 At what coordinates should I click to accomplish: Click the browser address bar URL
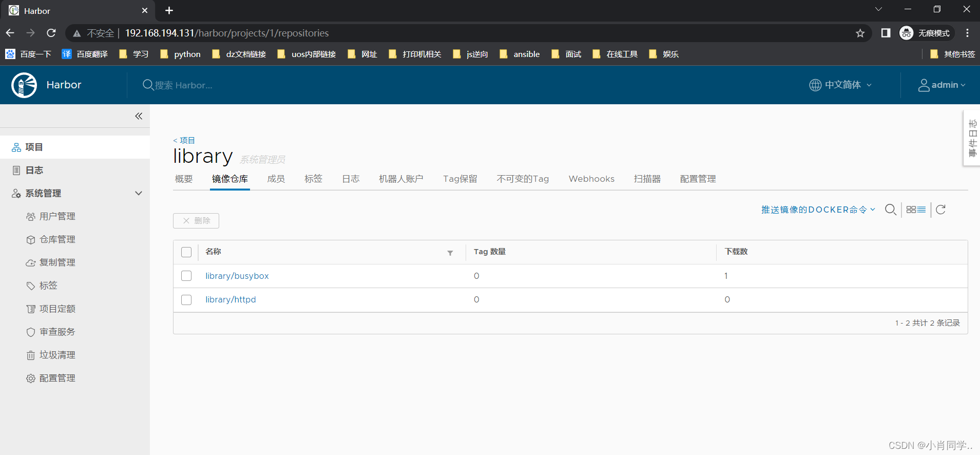pyautogui.click(x=227, y=33)
